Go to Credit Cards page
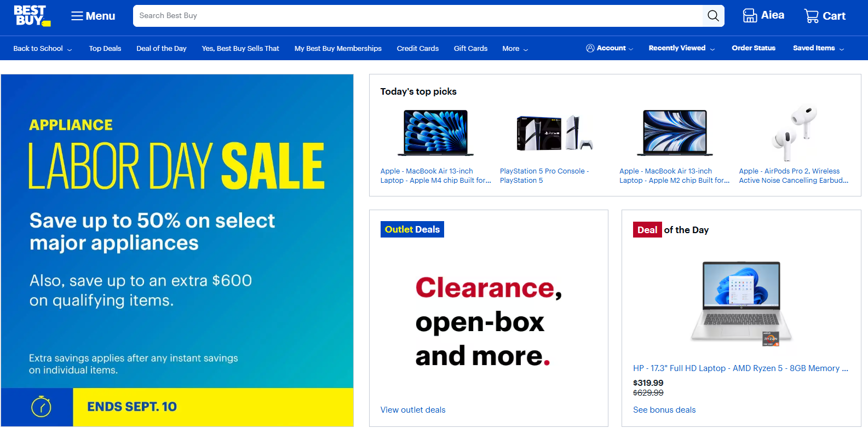868x434 pixels. pos(418,48)
